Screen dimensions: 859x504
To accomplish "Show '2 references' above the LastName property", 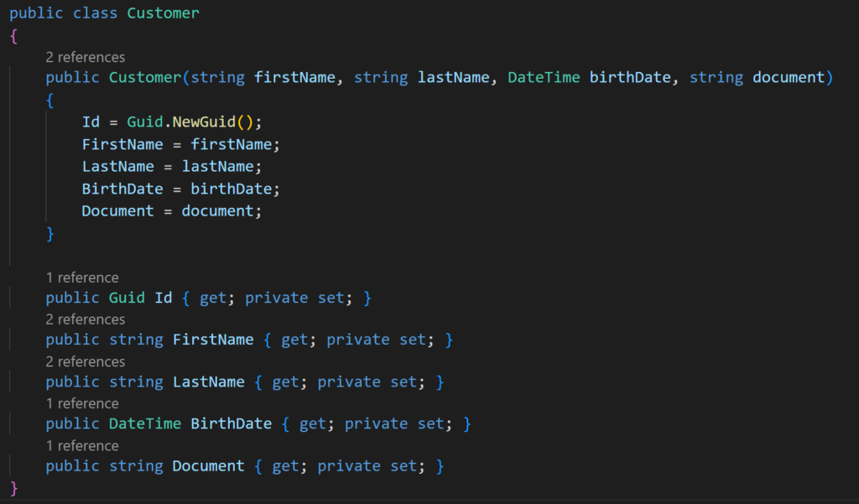I will click(x=86, y=361).
